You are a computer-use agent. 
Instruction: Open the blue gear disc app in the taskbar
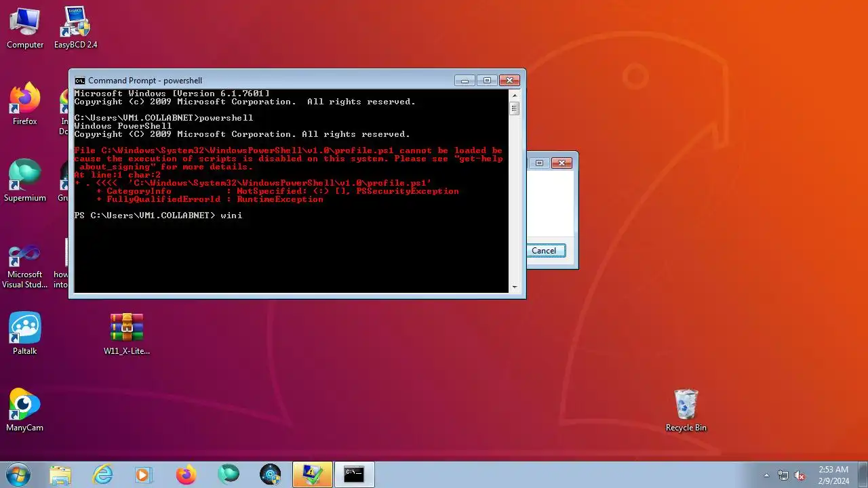point(271,474)
